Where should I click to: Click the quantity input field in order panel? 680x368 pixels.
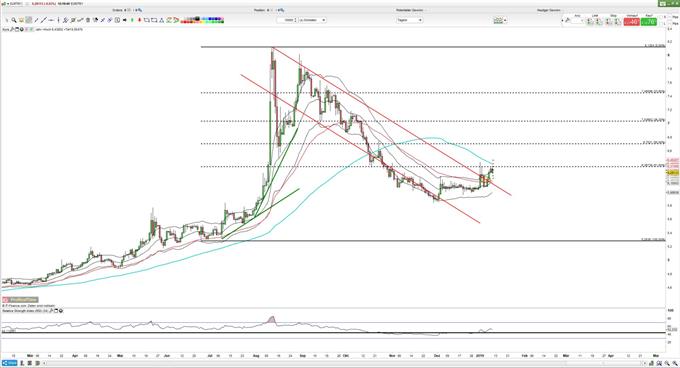coord(577,21)
